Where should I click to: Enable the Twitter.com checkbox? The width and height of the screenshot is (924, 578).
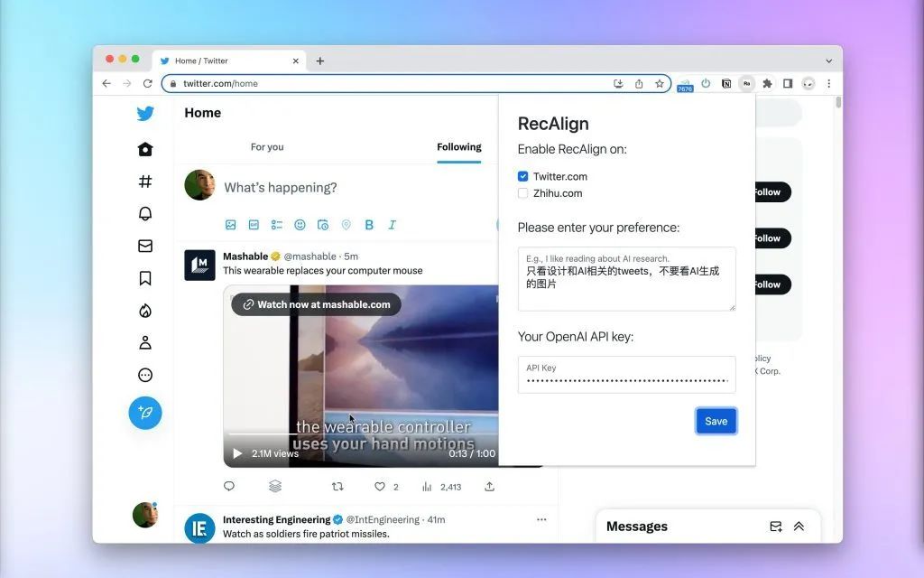(x=522, y=176)
